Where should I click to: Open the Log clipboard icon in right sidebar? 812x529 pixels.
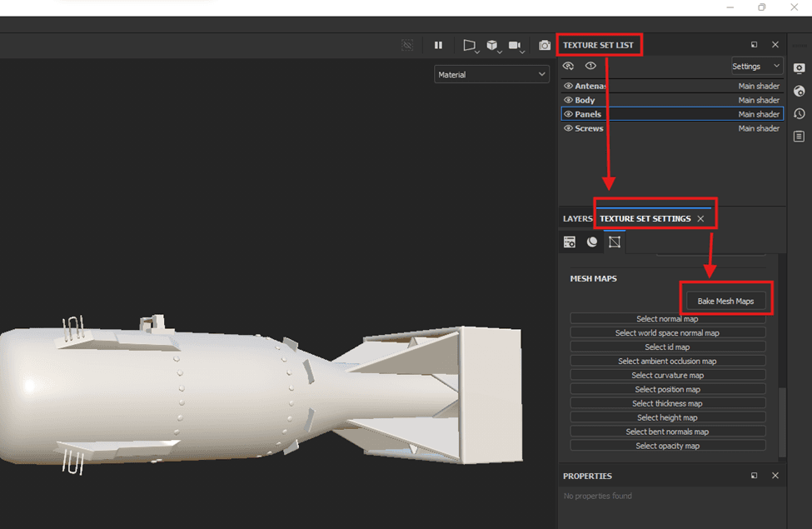(x=800, y=136)
